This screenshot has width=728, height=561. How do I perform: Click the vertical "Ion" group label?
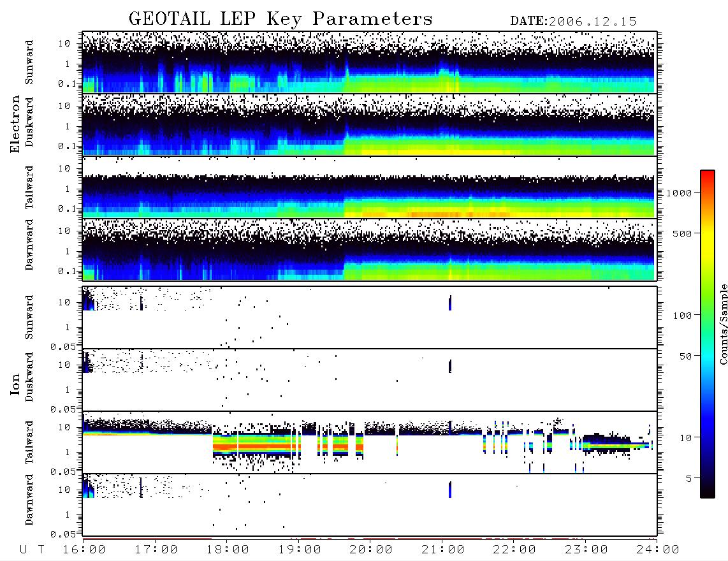click(15, 384)
